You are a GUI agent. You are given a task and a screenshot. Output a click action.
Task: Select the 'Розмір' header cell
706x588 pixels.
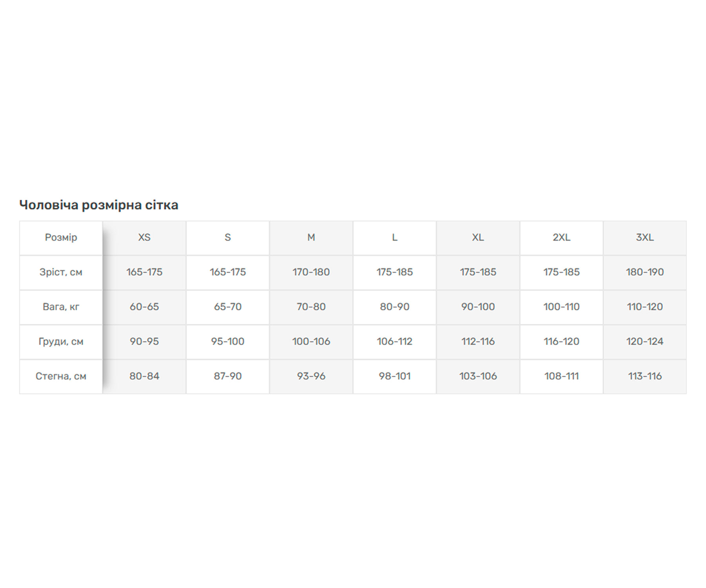[61, 238]
